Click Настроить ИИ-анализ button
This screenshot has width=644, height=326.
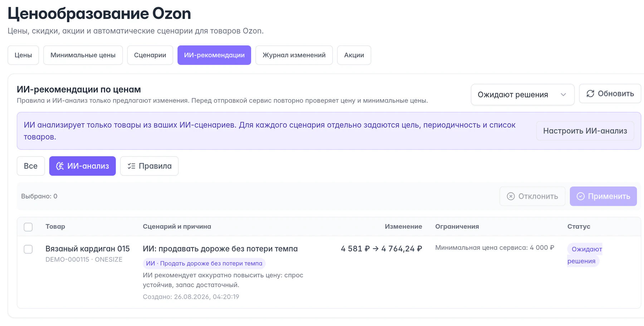click(585, 131)
